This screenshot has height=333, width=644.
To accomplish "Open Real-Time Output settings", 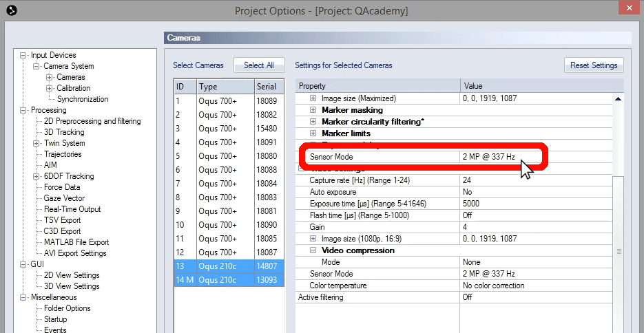I will coord(72,209).
